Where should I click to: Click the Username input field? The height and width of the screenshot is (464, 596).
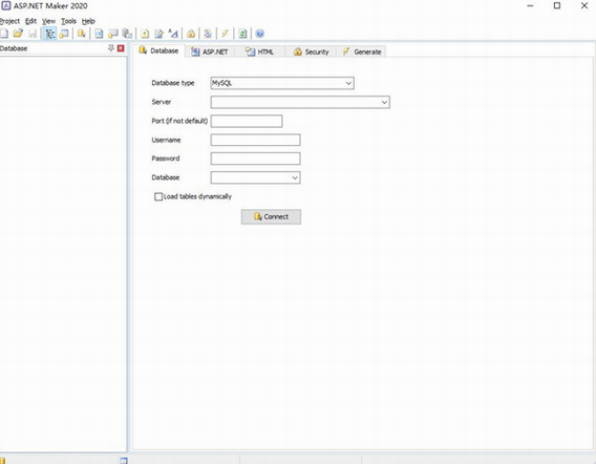255,140
